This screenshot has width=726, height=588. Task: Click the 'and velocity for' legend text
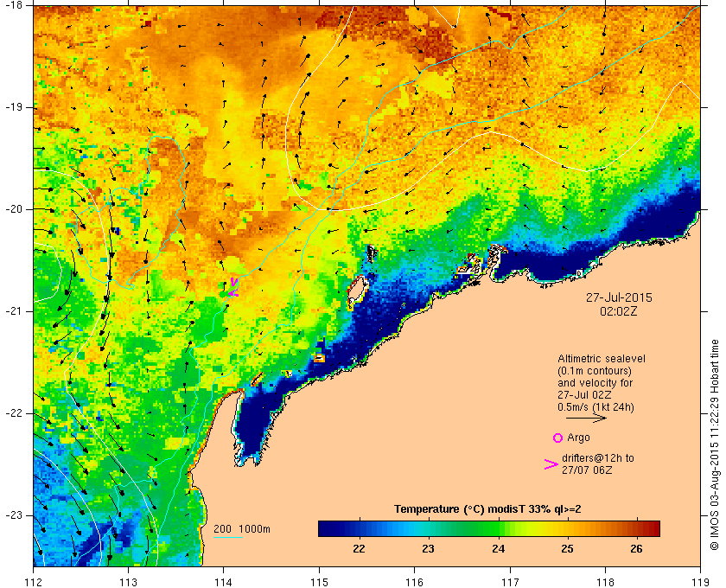click(595, 383)
